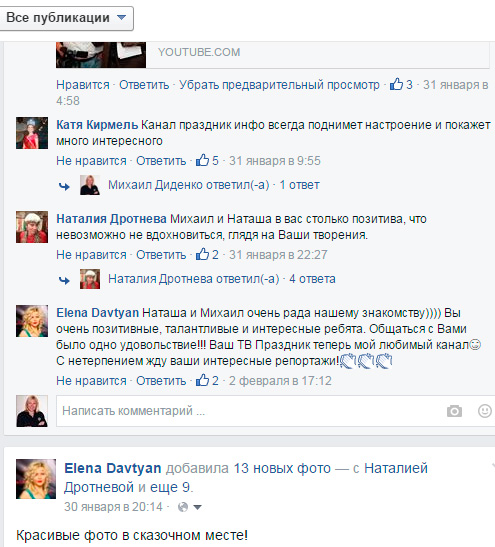495x547 pixels.
Task: Click the thumbs-up icon on Наталия Дротнева's comment
Action: [202, 254]
